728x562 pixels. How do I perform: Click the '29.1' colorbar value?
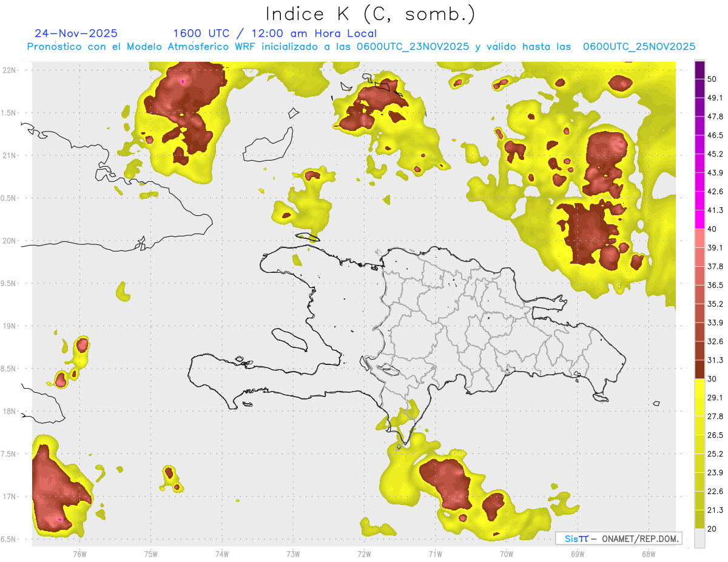(715, 397)
